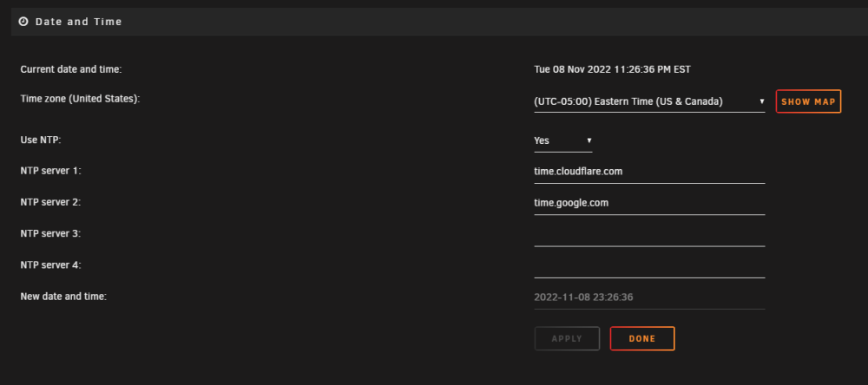Click the SHOW MAP button

[x=808, y=101]
